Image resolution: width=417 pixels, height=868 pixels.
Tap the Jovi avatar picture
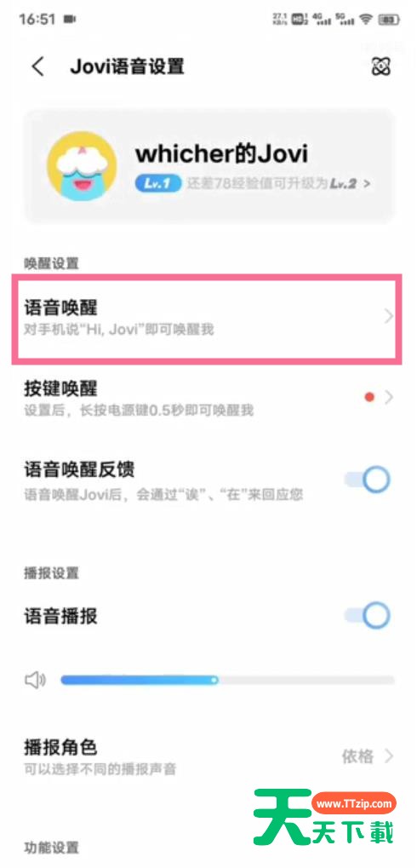coord(82,166)
